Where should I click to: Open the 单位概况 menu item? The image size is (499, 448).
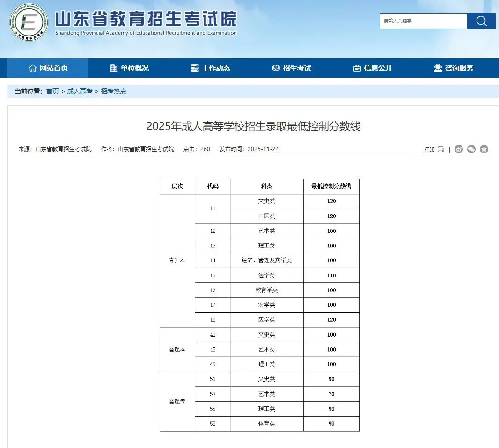coord(134,68)
